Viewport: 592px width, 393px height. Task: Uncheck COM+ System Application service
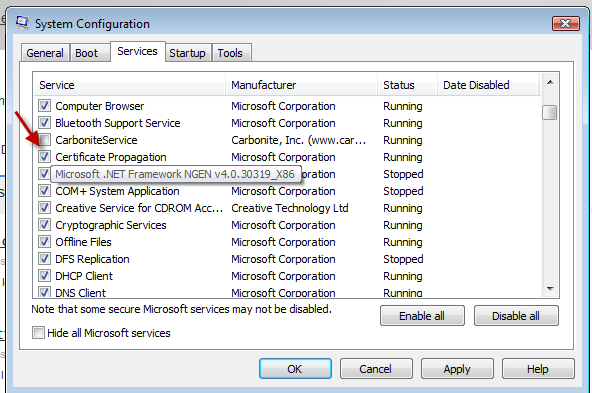[x=44, y=191]
